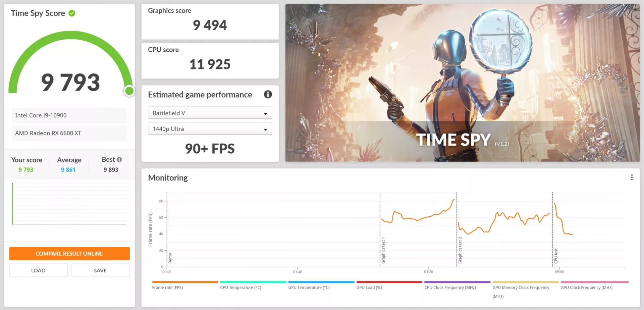Open the three-dot Monitoring options menu
The image size is (644, 310).
click(x=632, y=177)
